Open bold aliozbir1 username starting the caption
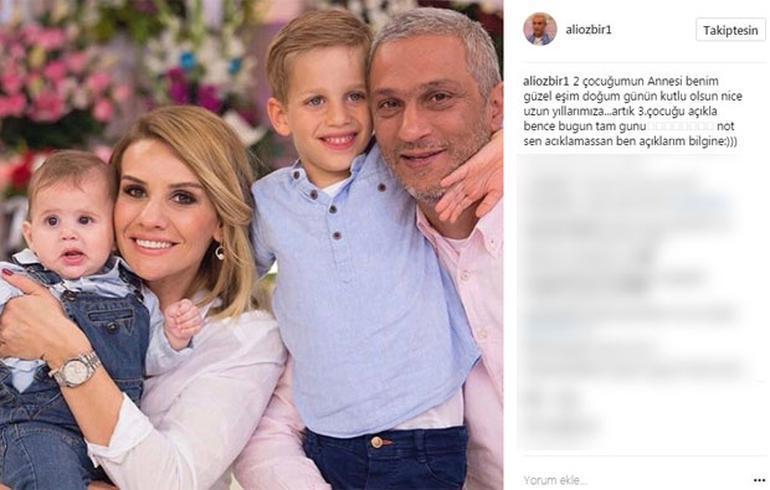This screenshot has height=490, width=770. tap(546, 81)
